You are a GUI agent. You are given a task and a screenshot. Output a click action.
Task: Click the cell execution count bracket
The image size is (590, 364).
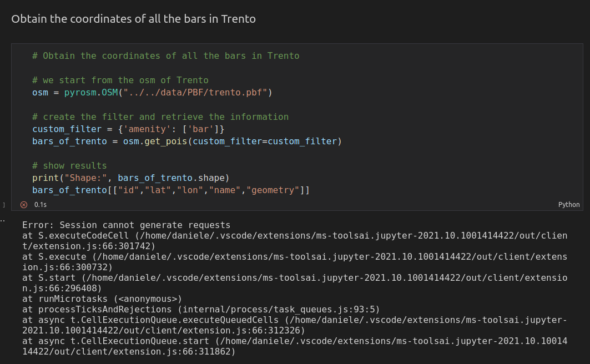tap(4, 205)
